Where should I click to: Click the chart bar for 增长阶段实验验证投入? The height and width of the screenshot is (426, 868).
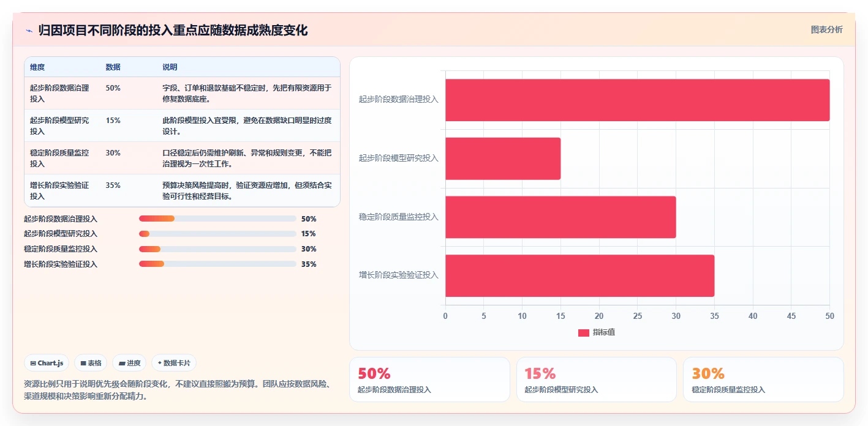click(x=579, y=275)
